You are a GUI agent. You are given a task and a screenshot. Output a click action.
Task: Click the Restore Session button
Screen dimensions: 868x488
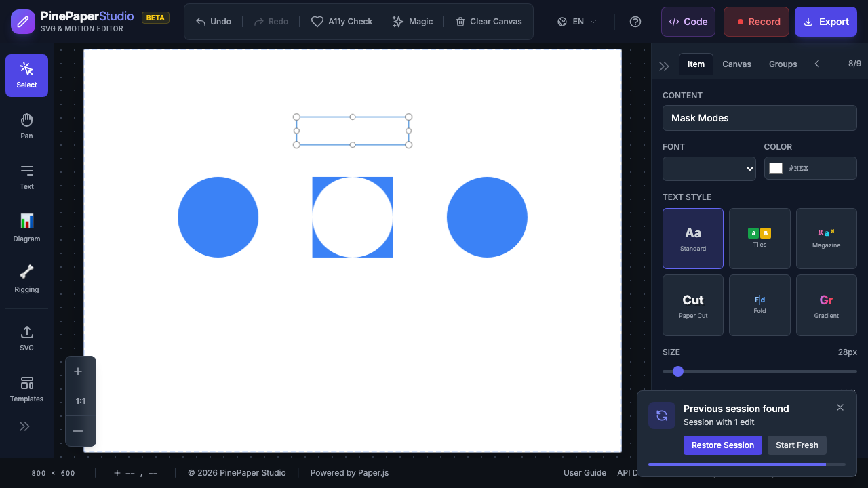pos(722,445)
